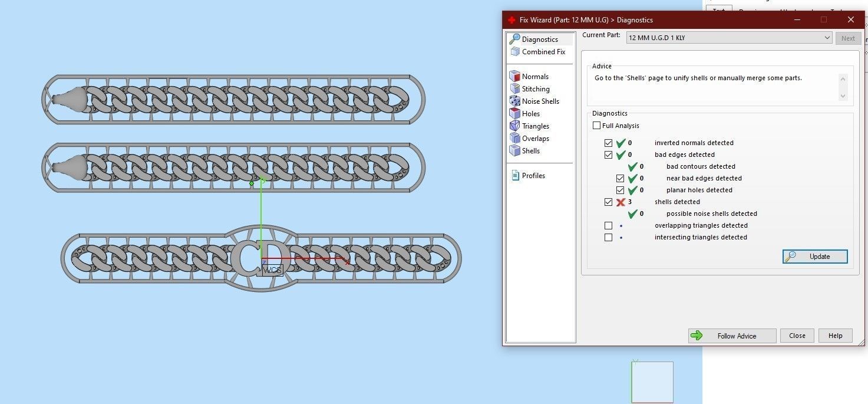
Task: Click the Advice text about unifying shells
Action: [x=698, y=78]
